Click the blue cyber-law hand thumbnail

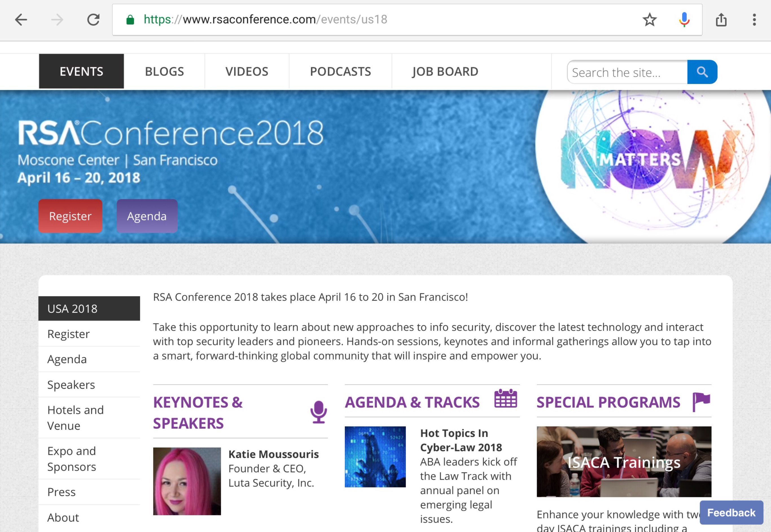(375, 457)
